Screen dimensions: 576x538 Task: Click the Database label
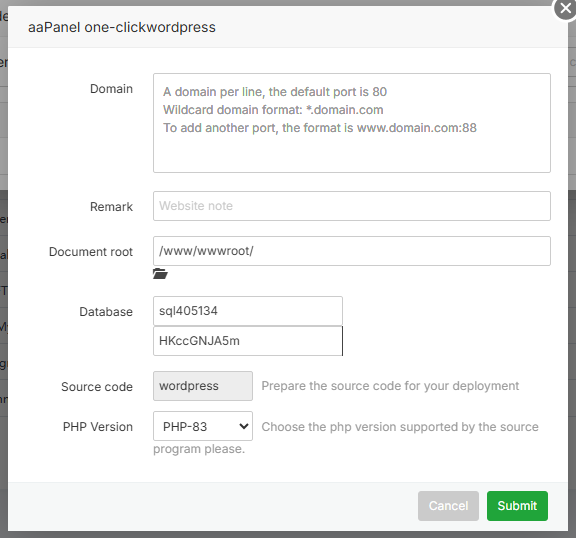tap(106, 312)
